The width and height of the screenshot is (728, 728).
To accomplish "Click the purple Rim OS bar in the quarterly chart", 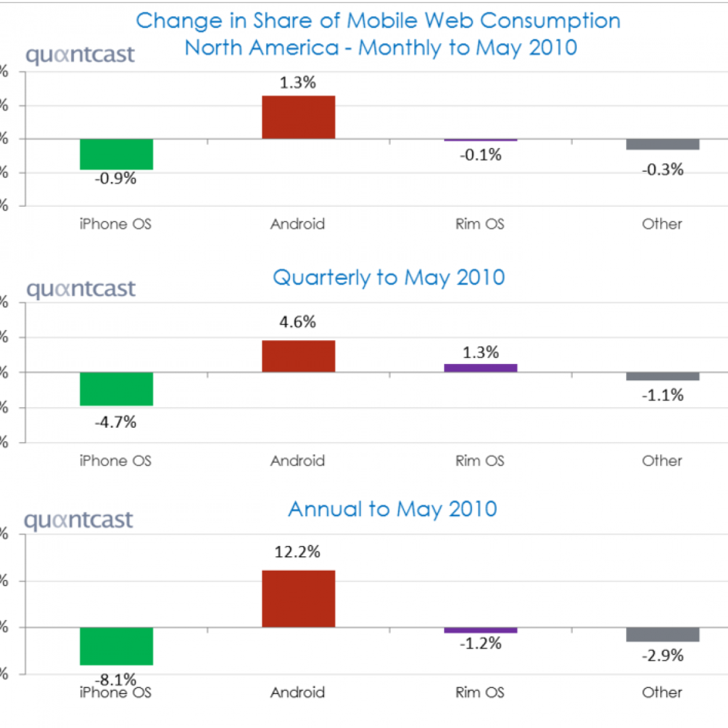I will click(x=480, y=368).
